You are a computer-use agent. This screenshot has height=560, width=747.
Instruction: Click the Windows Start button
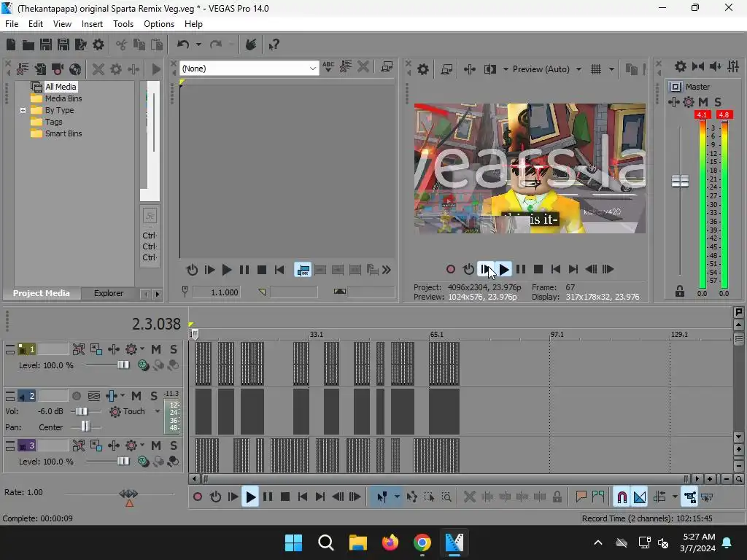tap(293, 542)
